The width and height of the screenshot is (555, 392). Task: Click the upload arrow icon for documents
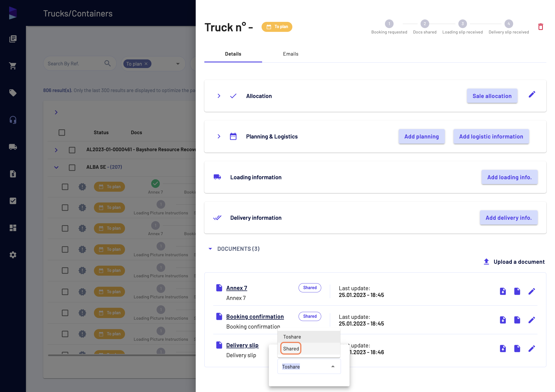coord(486,262)
